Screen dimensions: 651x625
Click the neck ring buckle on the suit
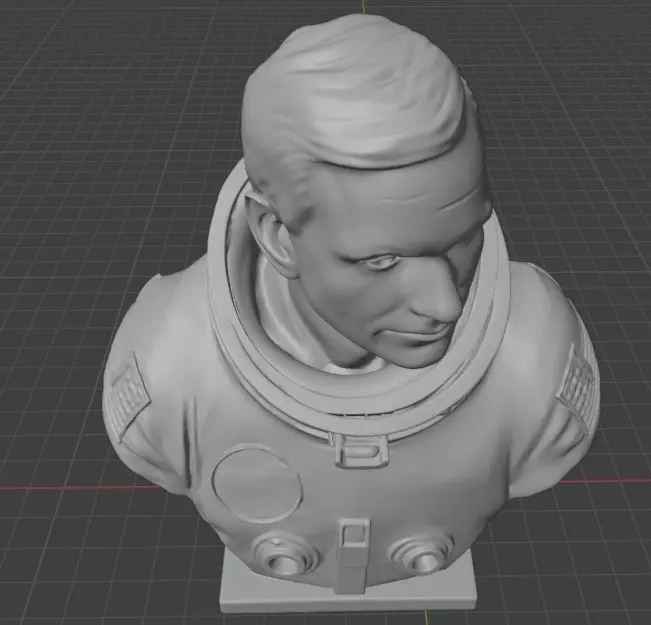coord(361,451)
